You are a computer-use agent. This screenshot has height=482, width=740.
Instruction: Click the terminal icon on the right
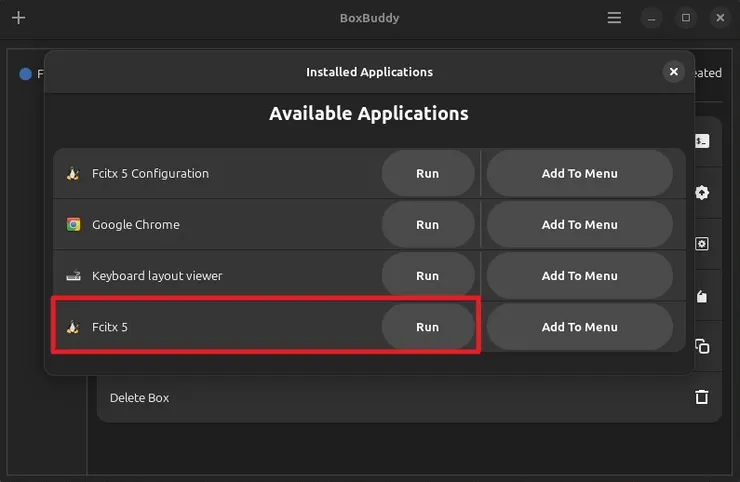pyautogui.click(x=702, y=141)
